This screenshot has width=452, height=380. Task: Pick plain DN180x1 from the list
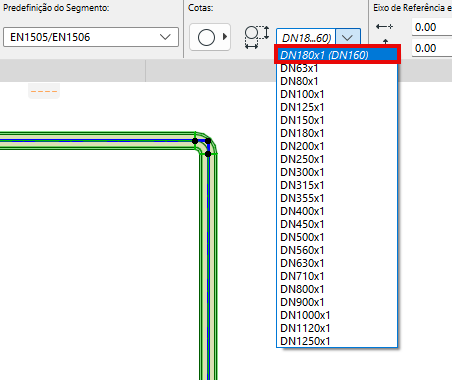(x=337, y=133)
